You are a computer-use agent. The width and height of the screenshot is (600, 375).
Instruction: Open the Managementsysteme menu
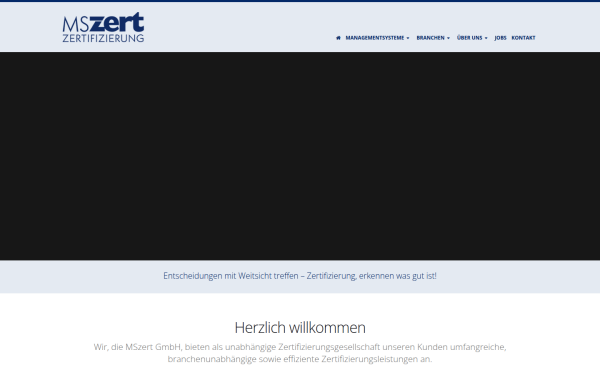[x=375, y=38]
